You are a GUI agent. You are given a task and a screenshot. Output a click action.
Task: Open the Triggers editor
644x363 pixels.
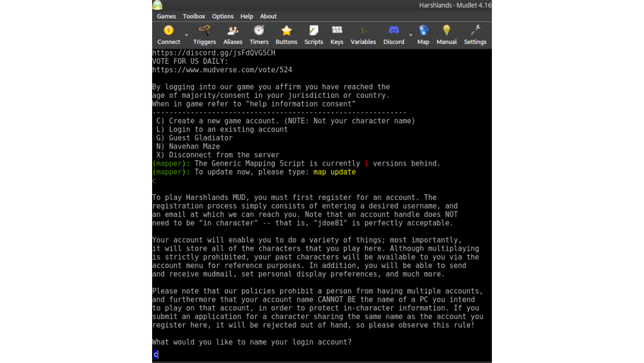click(x=204, y=35)
